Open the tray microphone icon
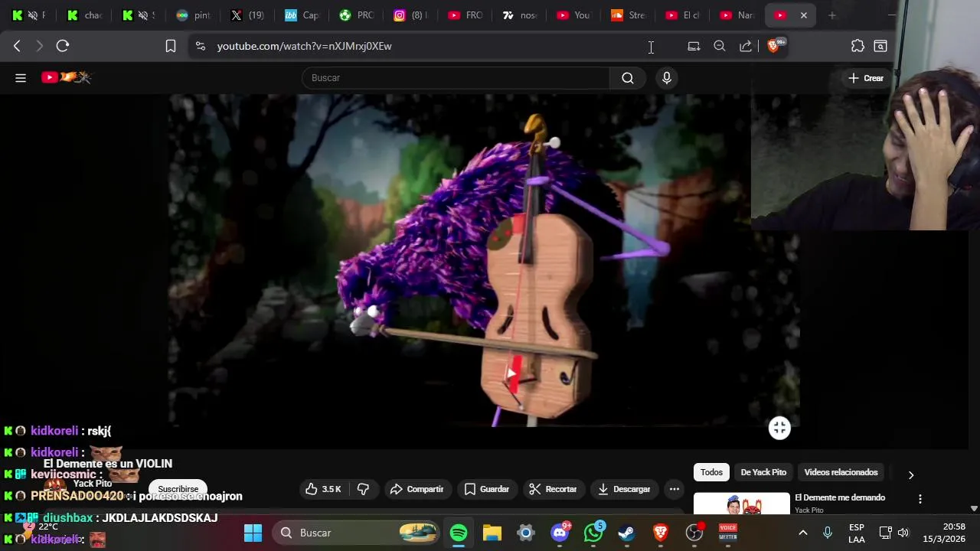The height and width of the screenshot is (551, 980). pos(828,533)
